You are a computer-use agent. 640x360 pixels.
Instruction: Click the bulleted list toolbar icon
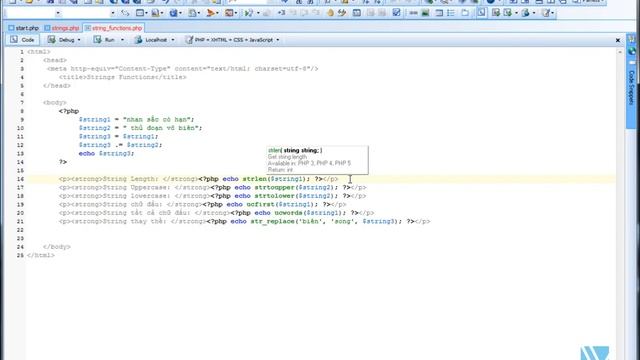click(451, 13)
